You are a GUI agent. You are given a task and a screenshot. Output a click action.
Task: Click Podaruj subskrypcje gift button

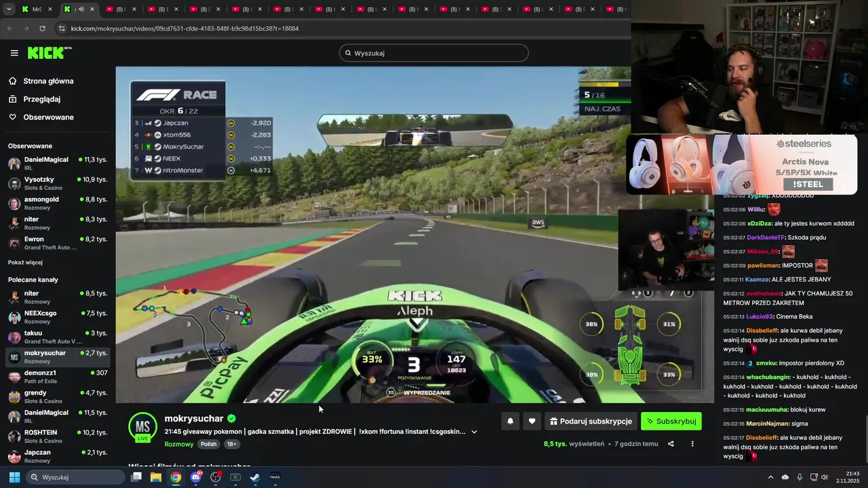click(x=591, y=421)
